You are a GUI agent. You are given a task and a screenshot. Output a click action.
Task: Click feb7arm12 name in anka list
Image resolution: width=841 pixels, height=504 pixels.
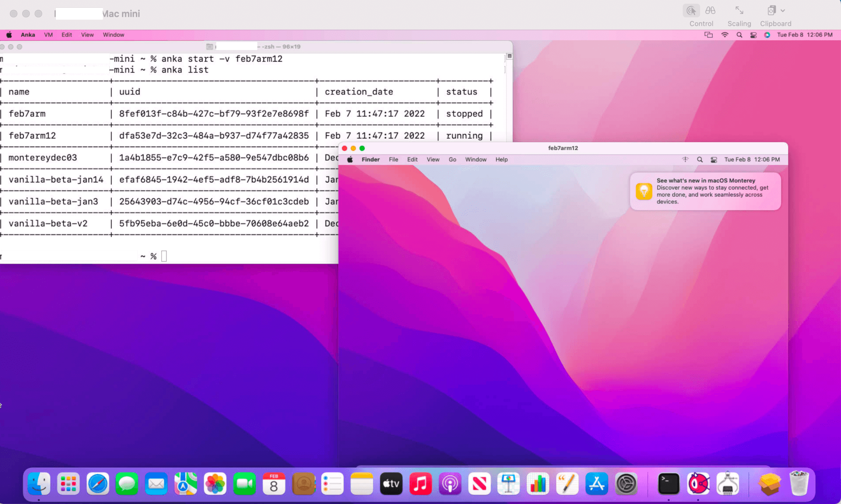[32, 136]
